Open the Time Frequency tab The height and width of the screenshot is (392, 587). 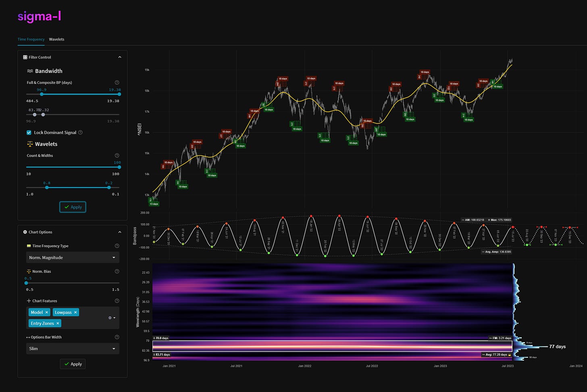(x=31, y=39)
